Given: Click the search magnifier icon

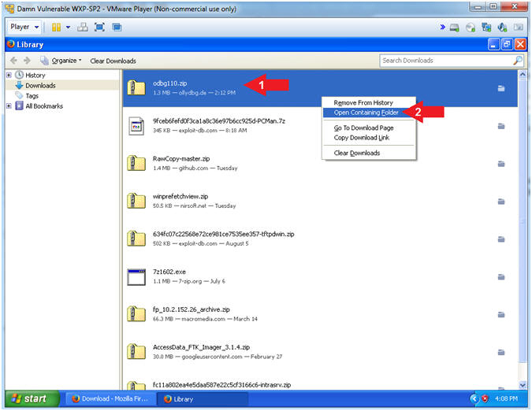Looking at the screenshot, I should tap(518, 61).
